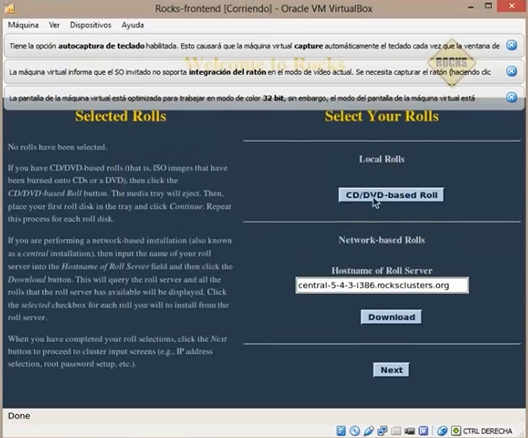Click the VirtualBox window title icon
528x438 pixels.
10,8
